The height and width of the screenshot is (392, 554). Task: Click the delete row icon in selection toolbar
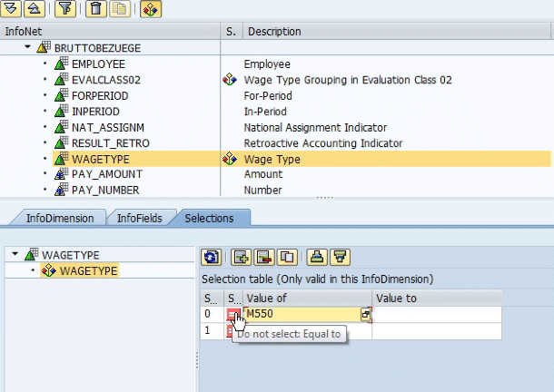(263, 258)
